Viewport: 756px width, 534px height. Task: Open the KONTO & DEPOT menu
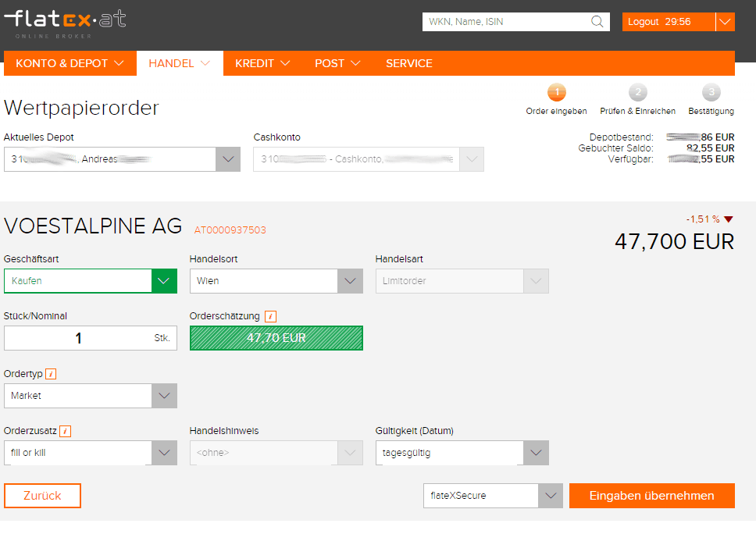coord(70,63)
